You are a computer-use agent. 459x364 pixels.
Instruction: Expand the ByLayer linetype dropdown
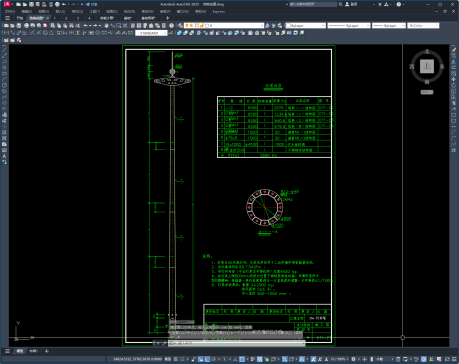point(349,25)
